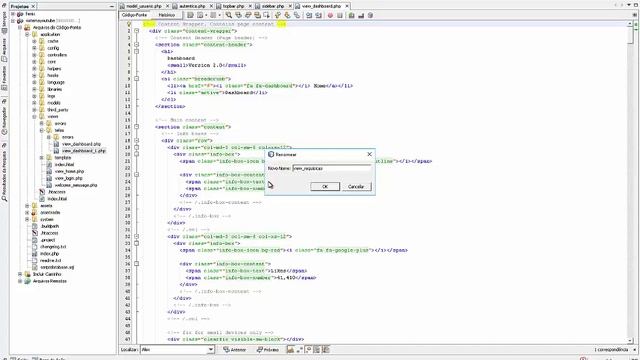
Task: Select view_dashboard_1.php in project tree
Action: coord(84,151)
